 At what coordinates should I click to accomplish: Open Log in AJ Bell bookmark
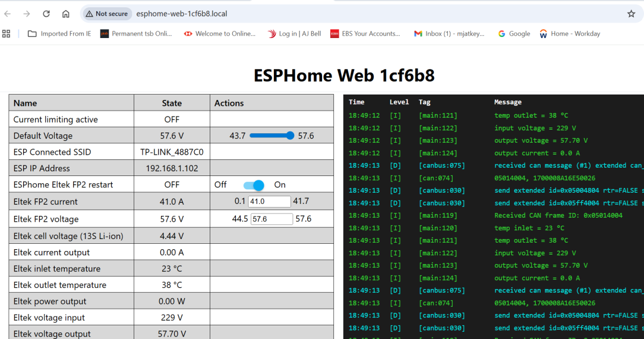coord(295,34)
